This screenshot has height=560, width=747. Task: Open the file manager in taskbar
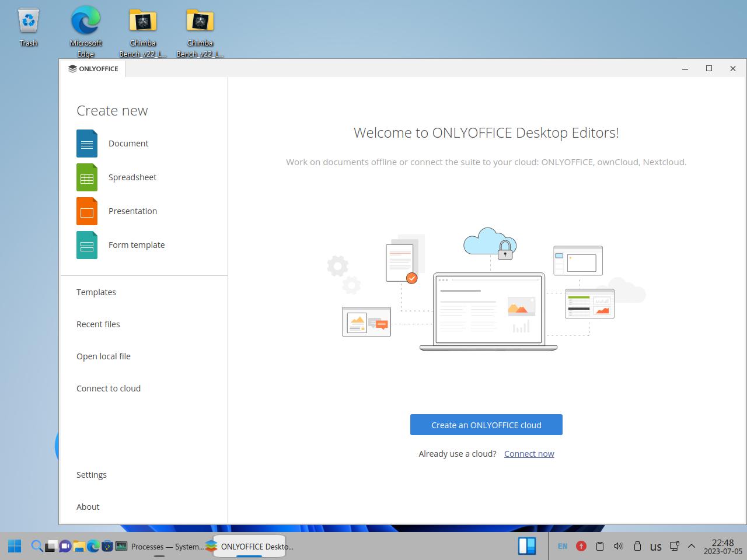(79, 546)
